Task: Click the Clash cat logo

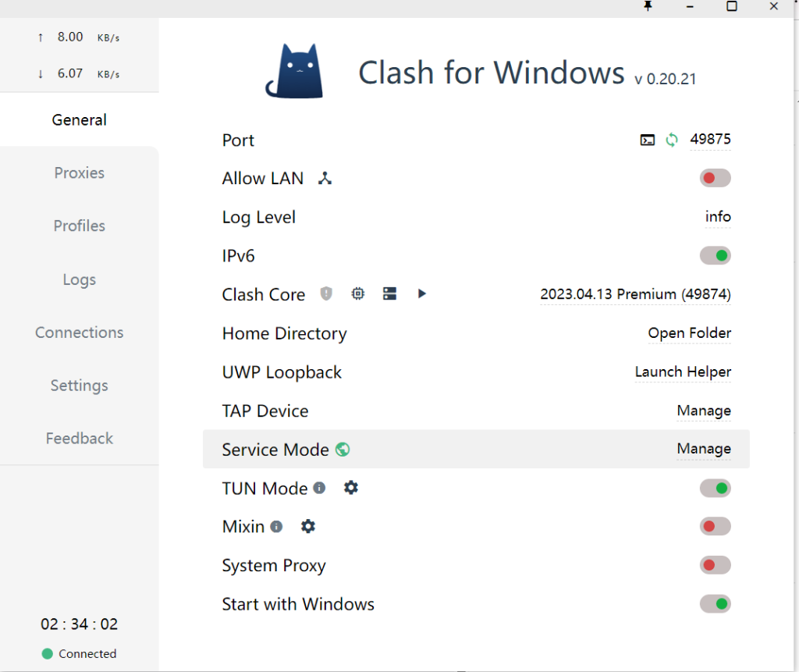Action: (294, 71)
